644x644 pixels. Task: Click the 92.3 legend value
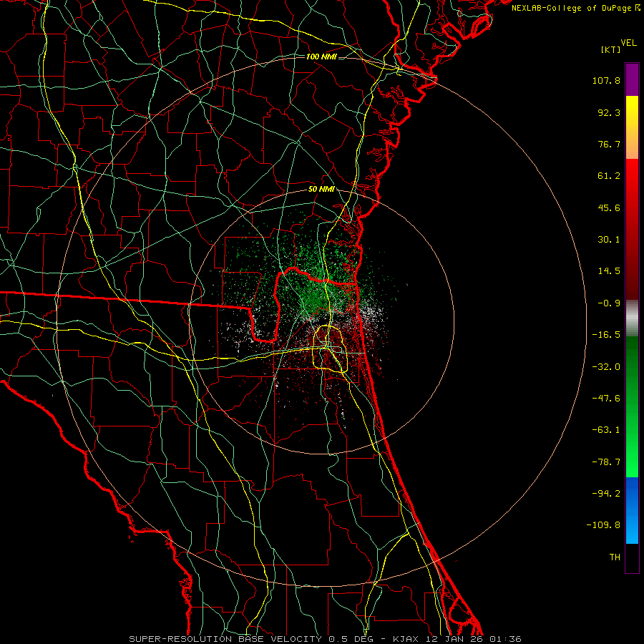pyautogui.click(x=609, y=112)
